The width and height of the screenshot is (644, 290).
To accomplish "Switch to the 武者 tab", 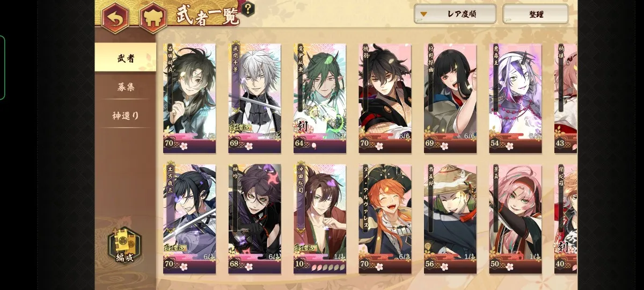I will pos(126,57).
